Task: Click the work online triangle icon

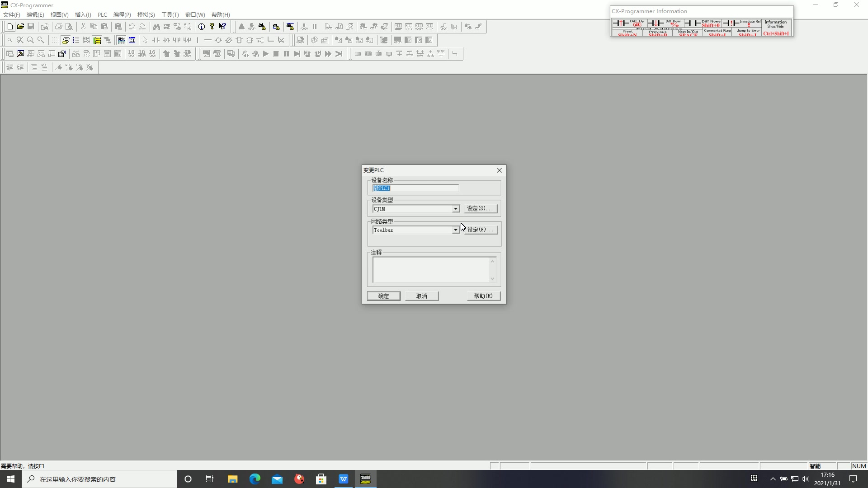Action: pos(241,27)
